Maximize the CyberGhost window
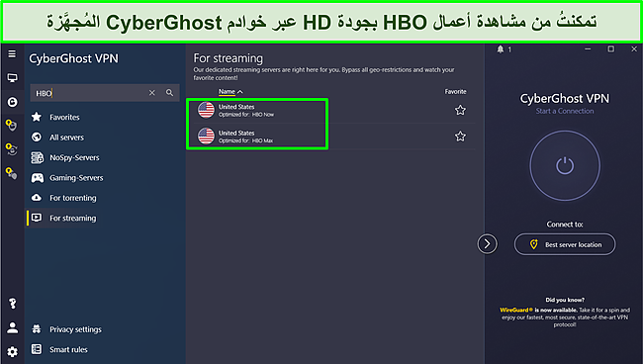 (x=611, y=49)
